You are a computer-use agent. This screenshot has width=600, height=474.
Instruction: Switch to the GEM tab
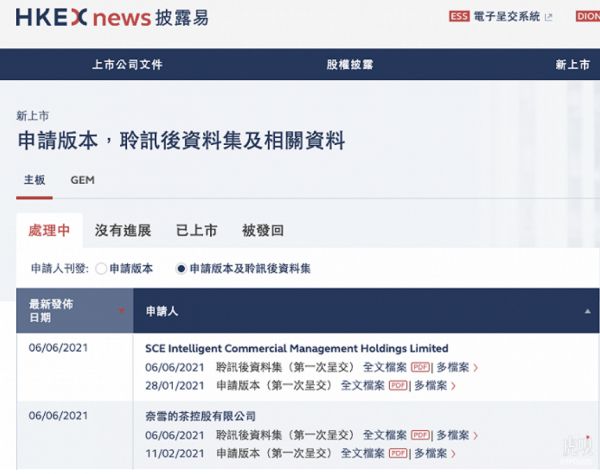pyautogui.click(x=83, y=181)
